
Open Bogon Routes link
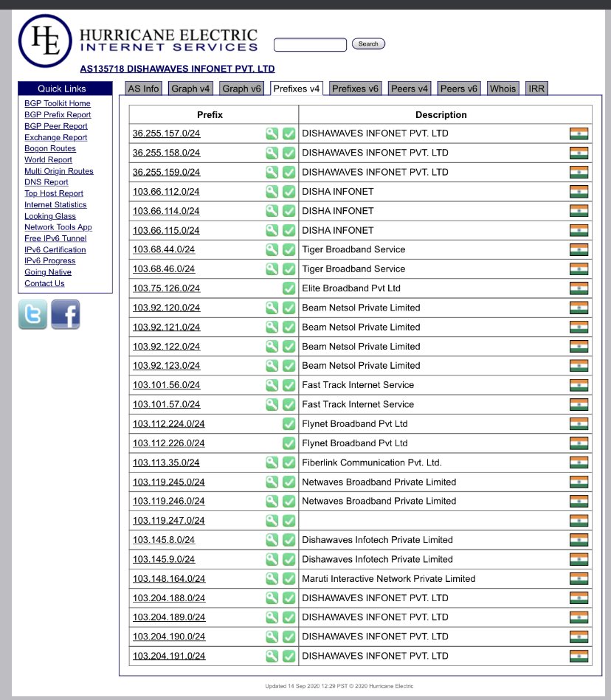tap(50, 148)
